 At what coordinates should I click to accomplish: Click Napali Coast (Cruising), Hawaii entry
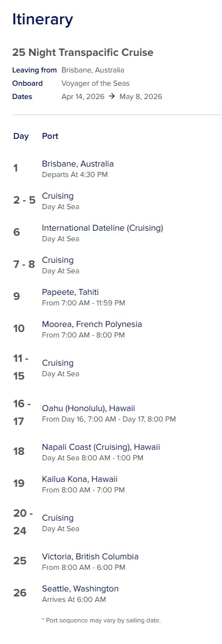coord(101,447)
